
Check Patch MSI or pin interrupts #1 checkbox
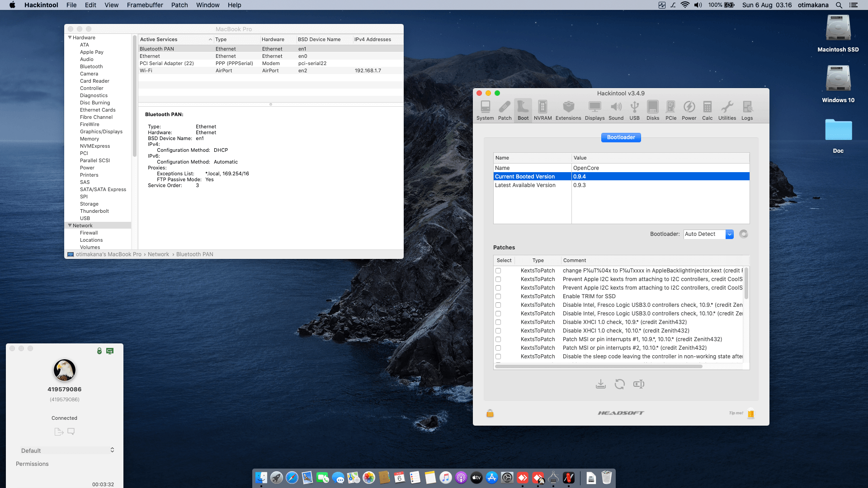coord(498,339)
